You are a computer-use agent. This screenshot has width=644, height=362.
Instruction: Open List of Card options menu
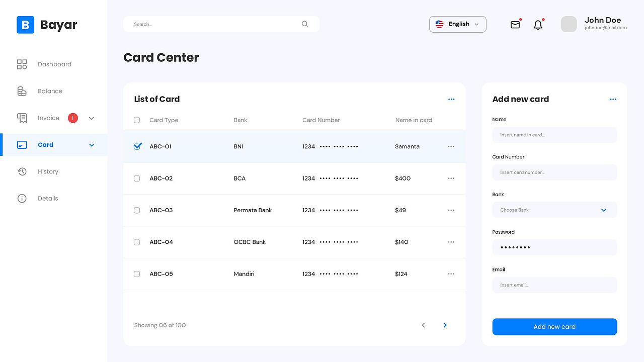451,100
